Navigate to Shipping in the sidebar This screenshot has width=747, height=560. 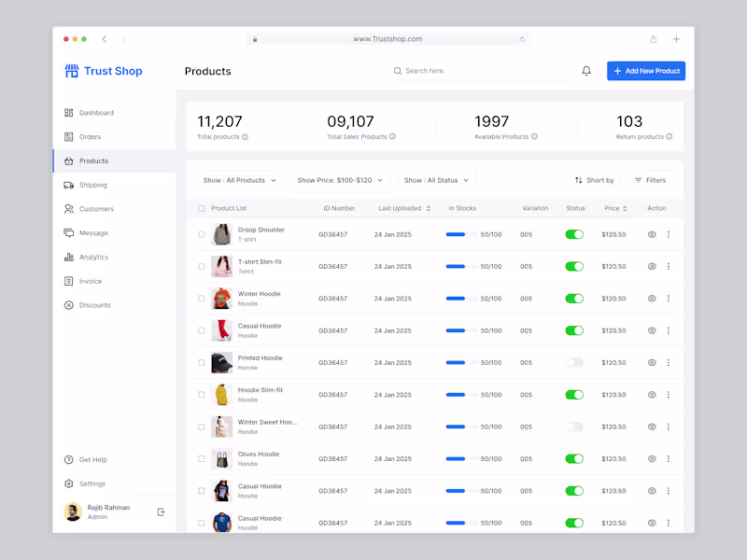pos(114,185)
